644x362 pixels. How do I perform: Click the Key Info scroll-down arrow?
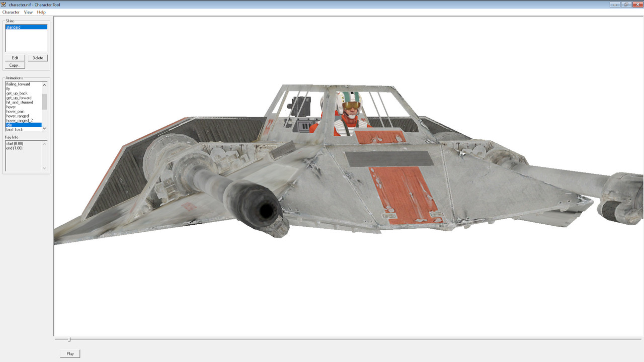pos(44,168)
